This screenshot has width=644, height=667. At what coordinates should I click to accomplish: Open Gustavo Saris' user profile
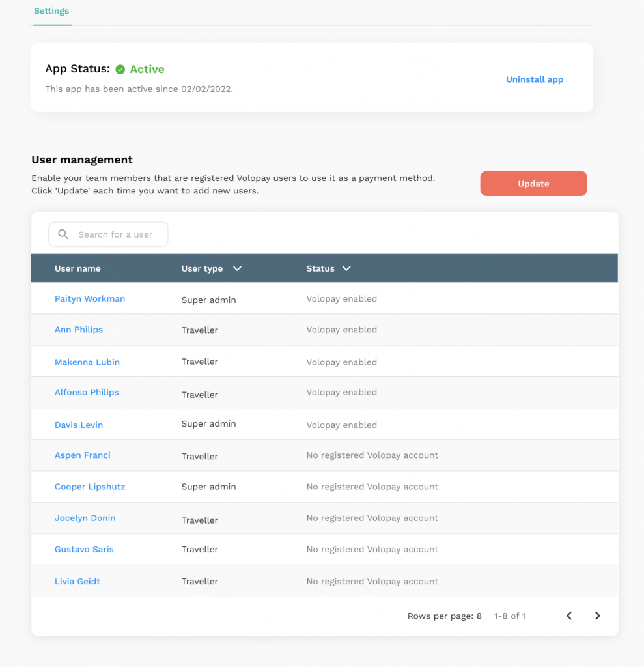84,550
